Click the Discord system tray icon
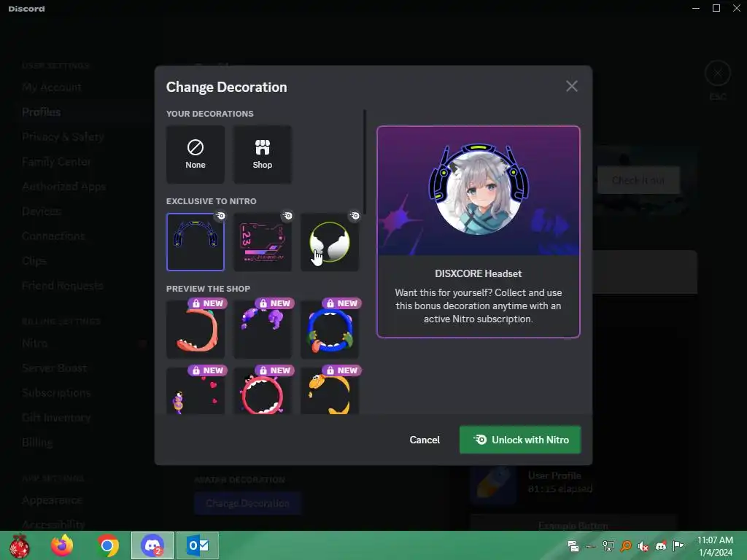Image resolution: width=747 pixels, height=560 pixels. pos(661,545)
